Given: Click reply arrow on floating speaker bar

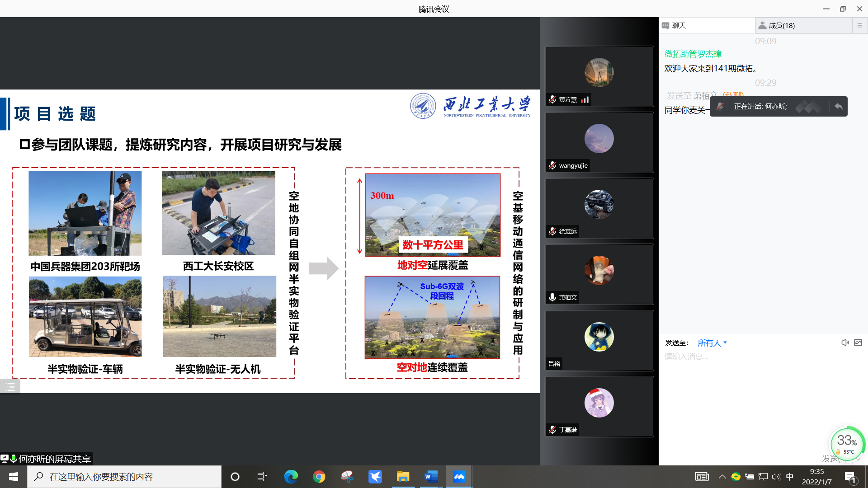Looking at the screenshot, I should click(839, 107).
